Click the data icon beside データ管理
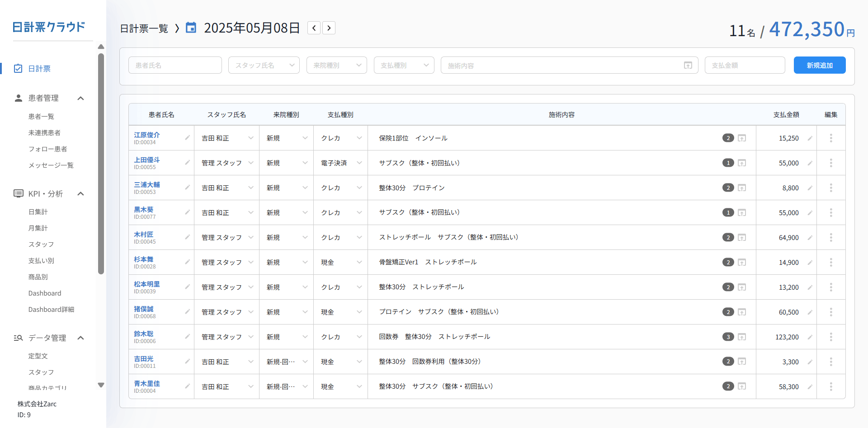The image size is (868, 428). pyautogui.click(x=18, y=338)
